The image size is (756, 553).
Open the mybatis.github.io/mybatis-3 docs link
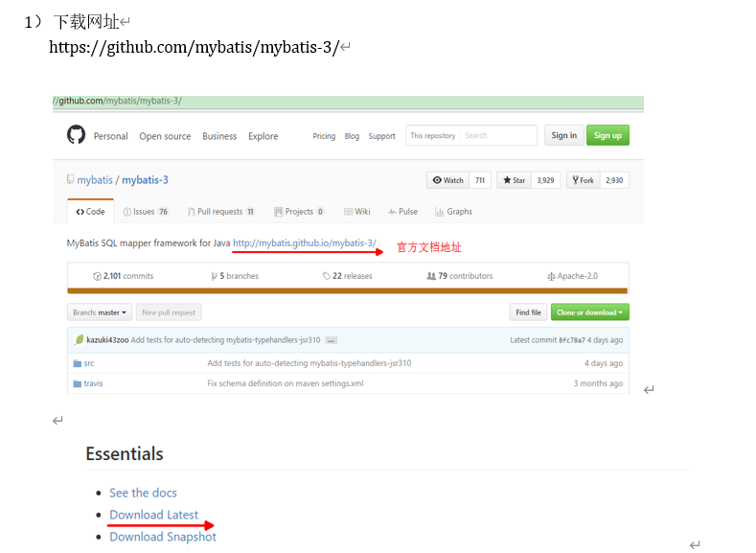tap(305, 243)
